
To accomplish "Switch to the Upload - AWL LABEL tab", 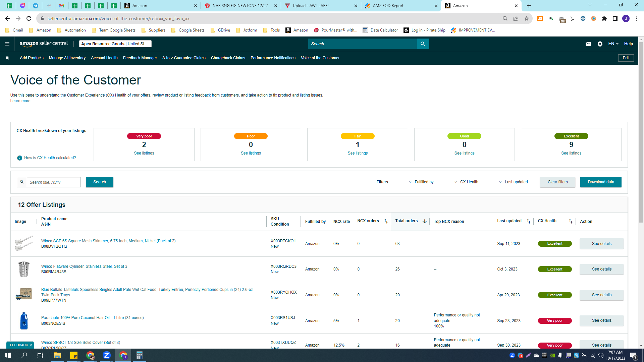I will [321, 6].
